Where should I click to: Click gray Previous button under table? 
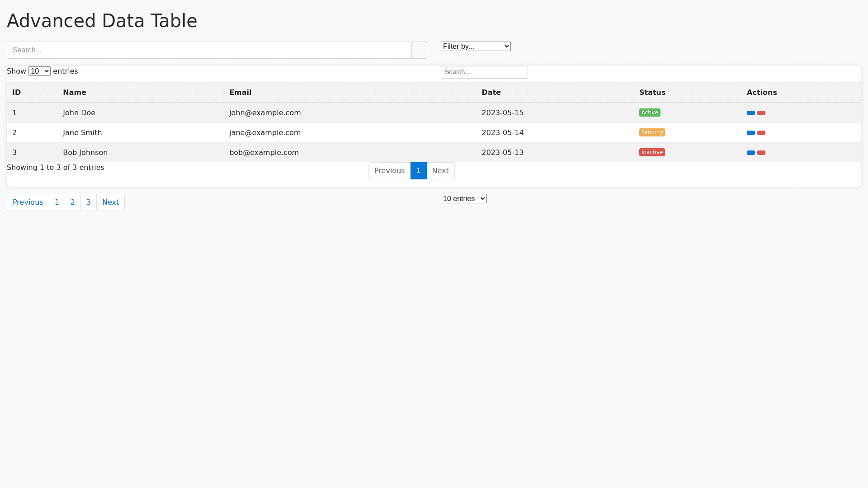(x=389, y=171)
